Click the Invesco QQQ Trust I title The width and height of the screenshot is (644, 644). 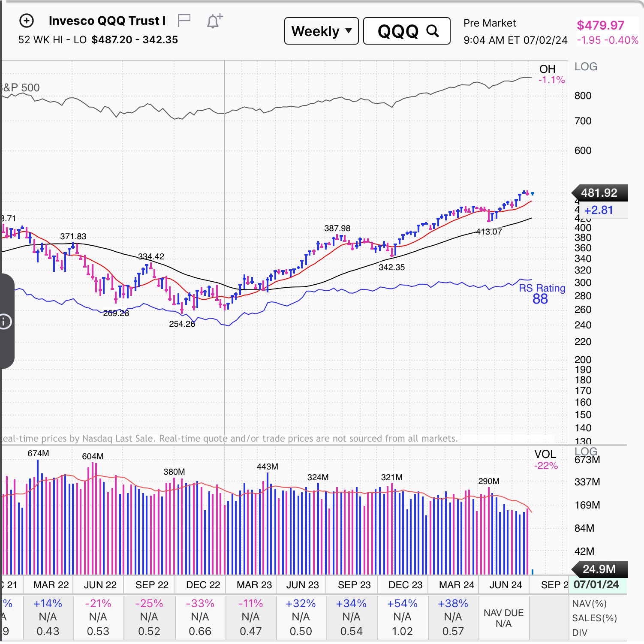(107, 21)
